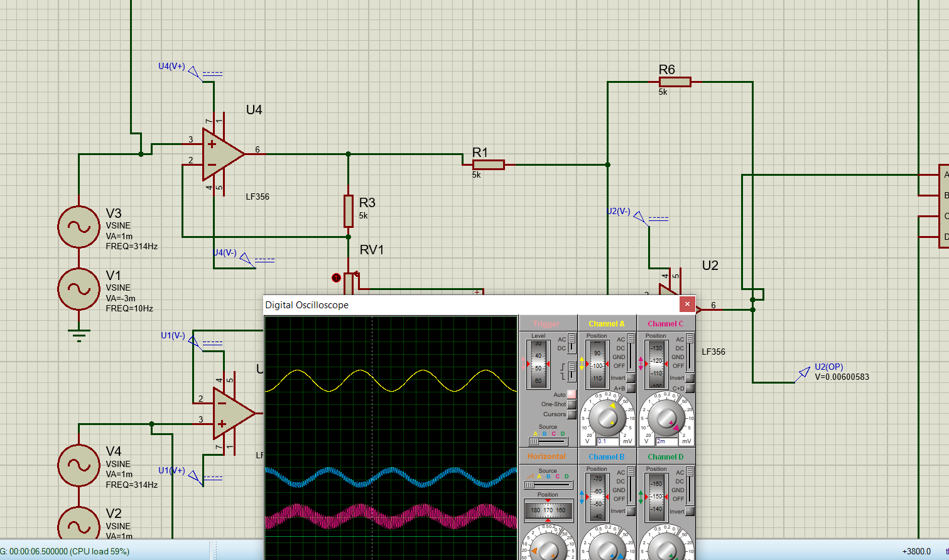
Task: Select the U4 op-amp triangle symbol
Action: [x=222, y=154]
